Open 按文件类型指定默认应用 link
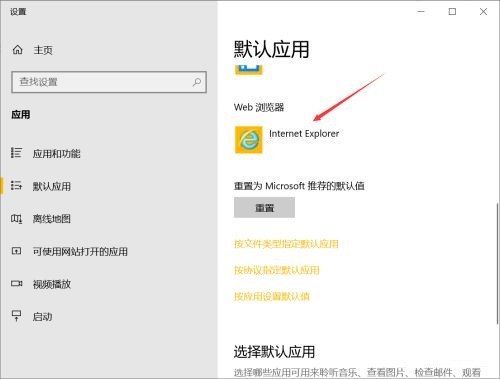This screenshot has height=379, width=500. point(286,244)
